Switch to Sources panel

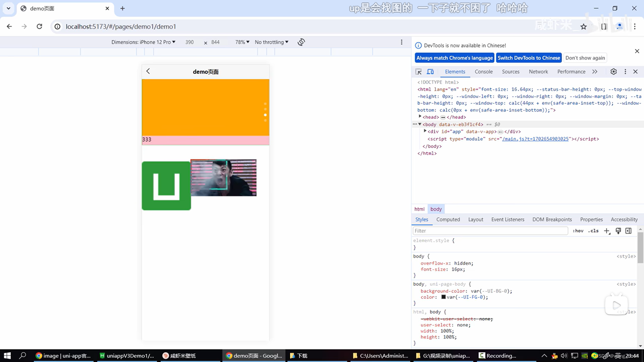pyautogui.click(x=511, y=71)
